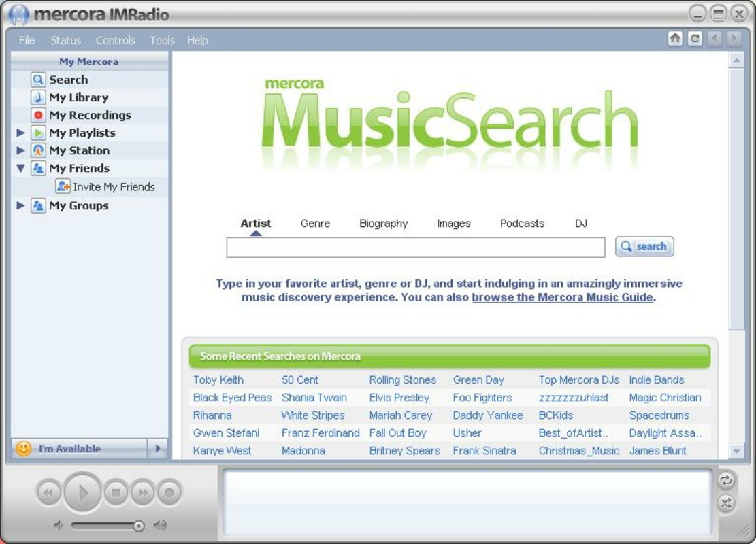The image size is (756, 544).
Task: Click the Invite My Friends add-person icon
Action: (63, 186)
